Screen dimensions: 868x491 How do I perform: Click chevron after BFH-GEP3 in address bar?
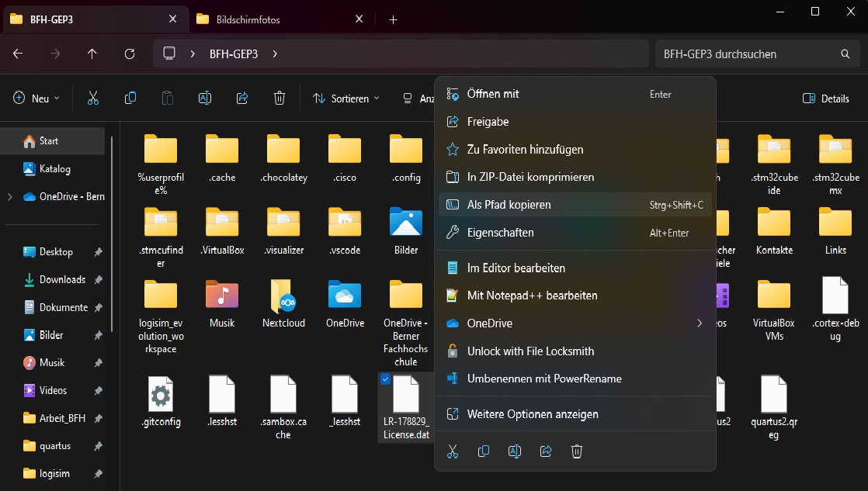click(x=275, y=54)
